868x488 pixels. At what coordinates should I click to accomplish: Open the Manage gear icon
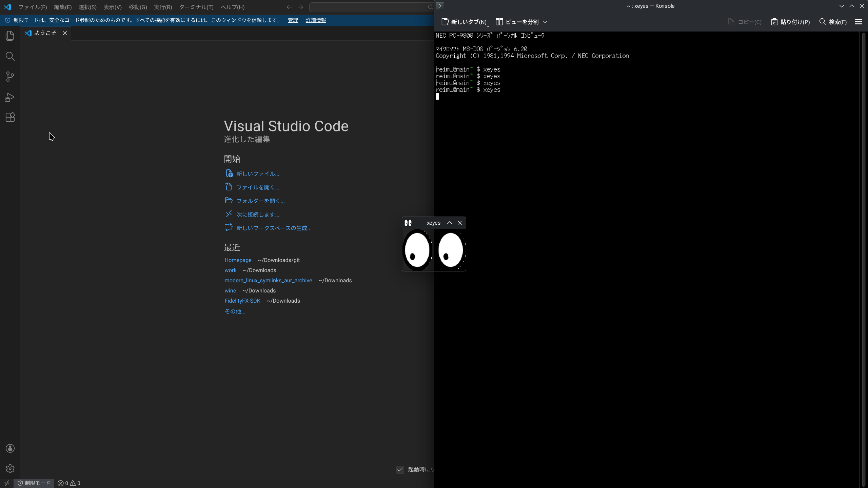click(10, 469)
